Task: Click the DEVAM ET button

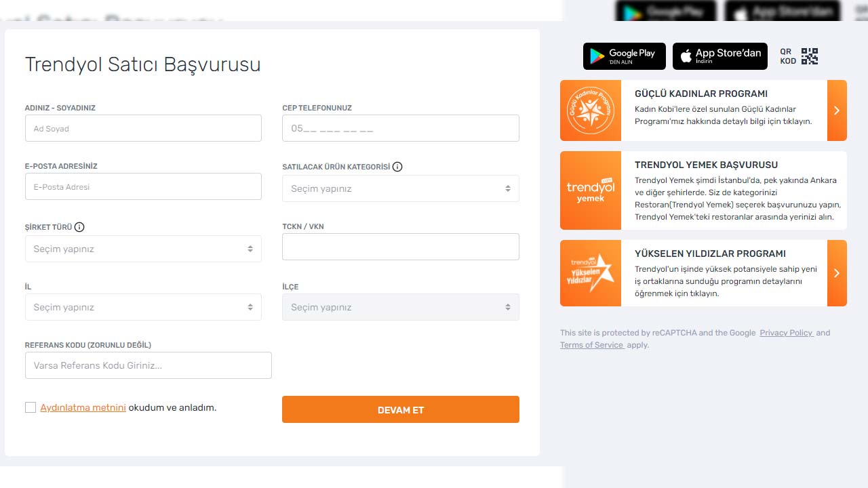Action: (401, 409)
